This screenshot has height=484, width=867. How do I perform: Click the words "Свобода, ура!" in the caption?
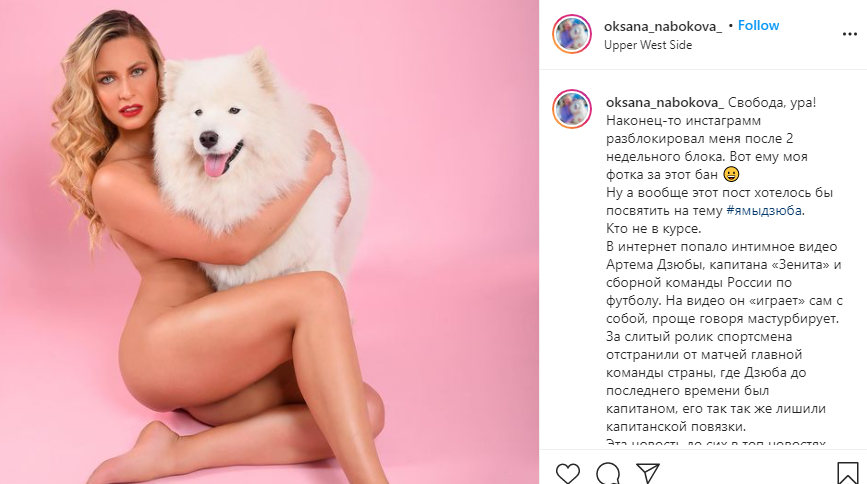click(x=772, y=102)
